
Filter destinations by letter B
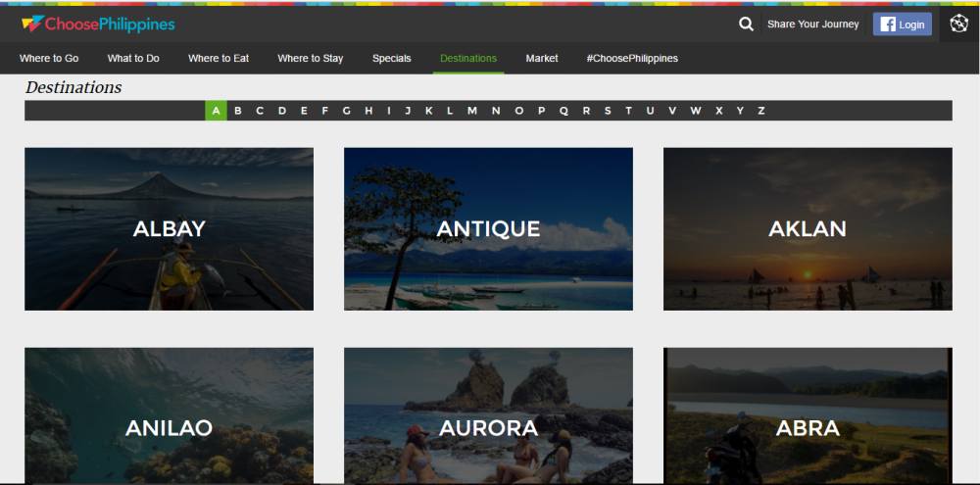[238, 111]
